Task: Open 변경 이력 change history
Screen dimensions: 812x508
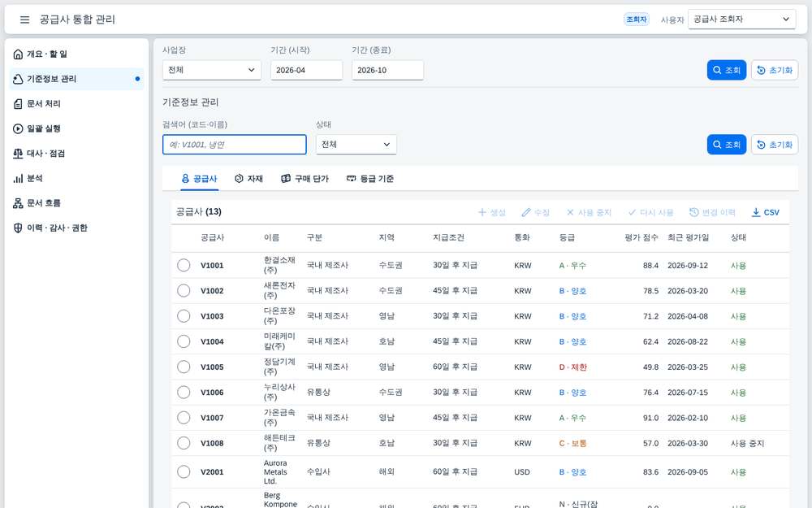Action: tap(713, 212)
